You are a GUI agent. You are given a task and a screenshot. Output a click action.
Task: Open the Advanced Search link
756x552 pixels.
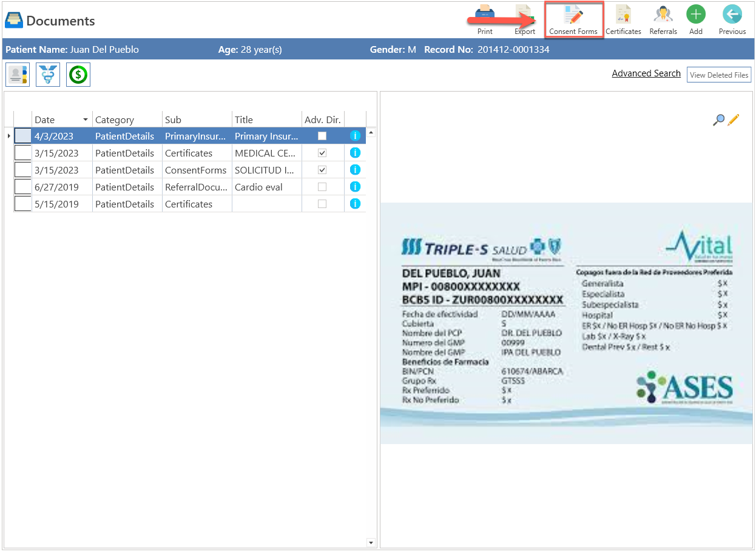pyautogui.click(x=646, y=73)
